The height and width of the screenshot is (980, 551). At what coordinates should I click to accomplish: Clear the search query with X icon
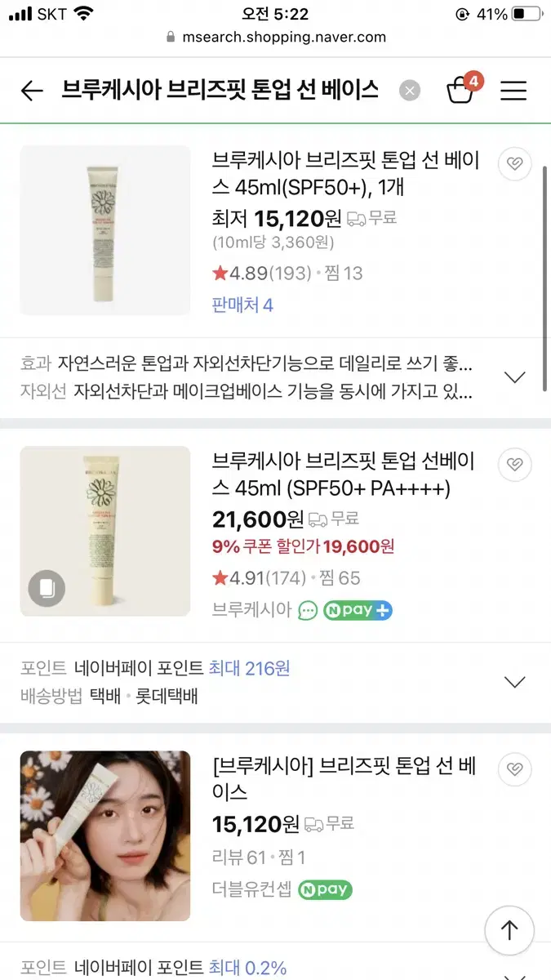pos(410,91)
